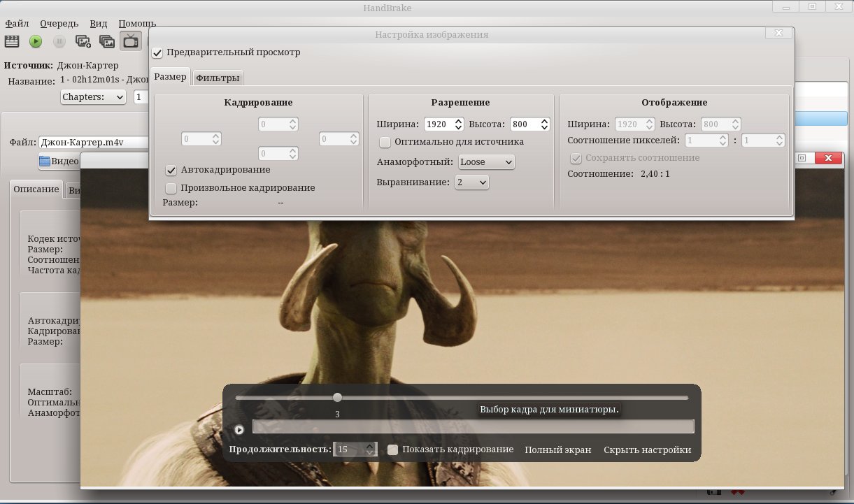This screenshot has width=854, height=504.
Task: Toggle the TV preview icon
Action: 131,41
